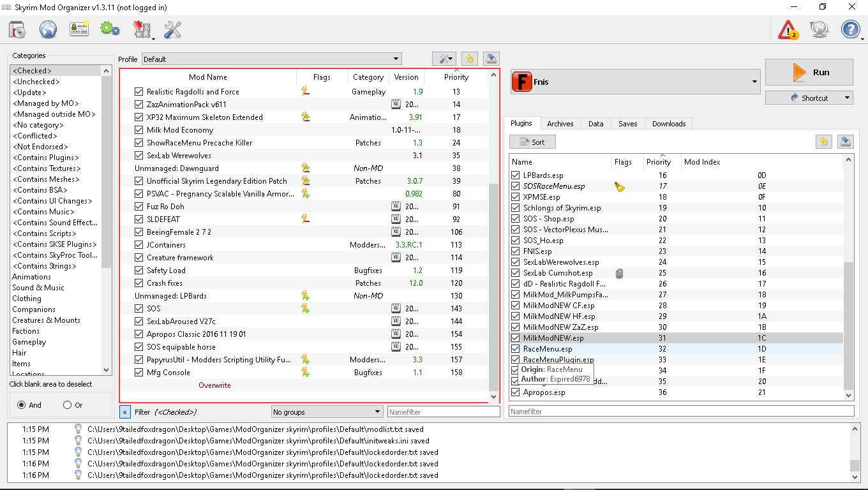Uncheck the Safety Load mod checkbox

pos(139,271)
